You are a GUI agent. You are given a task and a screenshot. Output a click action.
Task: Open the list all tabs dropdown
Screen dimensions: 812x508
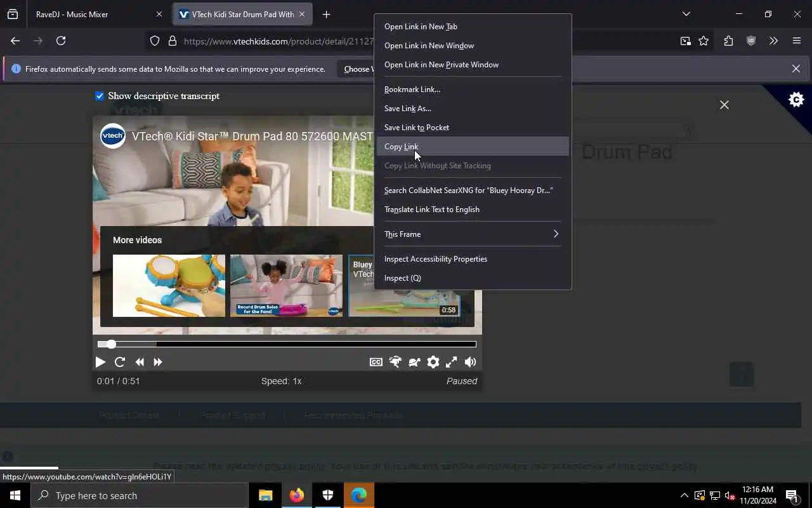(686, 14)
